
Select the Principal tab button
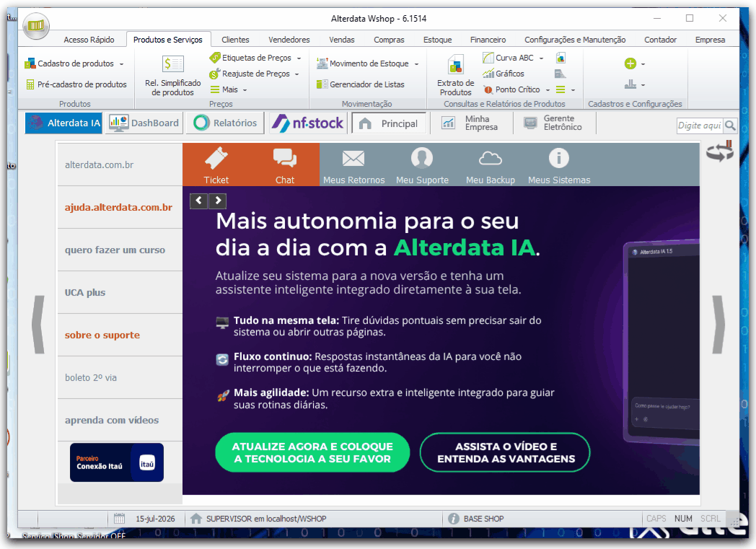coord(389,123)
